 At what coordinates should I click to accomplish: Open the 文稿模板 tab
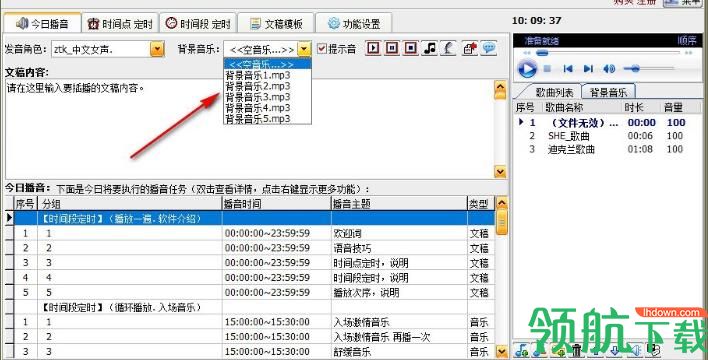click(276, 23)
